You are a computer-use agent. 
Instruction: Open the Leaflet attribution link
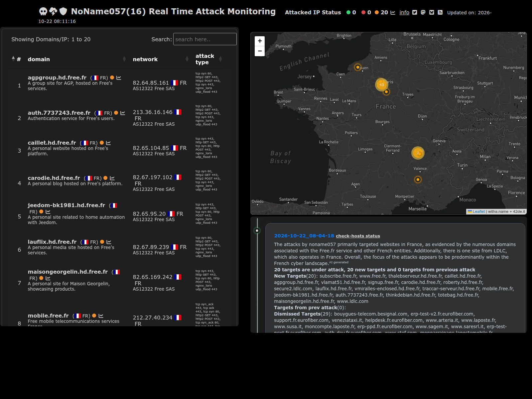tap(476, 211)
